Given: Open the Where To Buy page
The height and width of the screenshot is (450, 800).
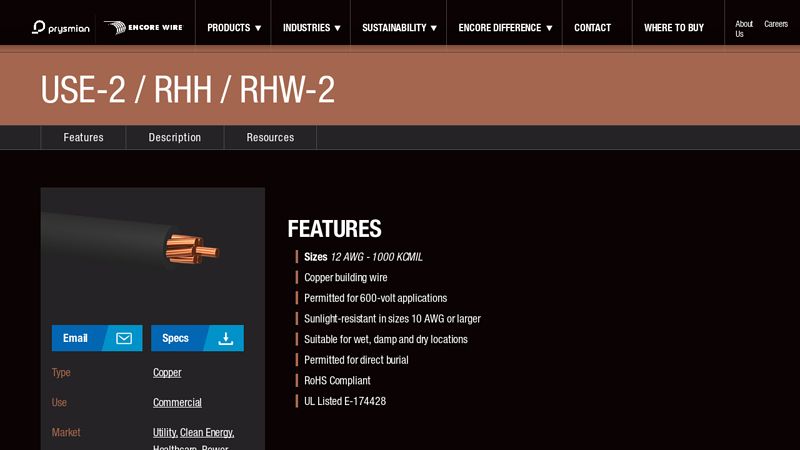Looking at the screenshot, I should [673, 28].
